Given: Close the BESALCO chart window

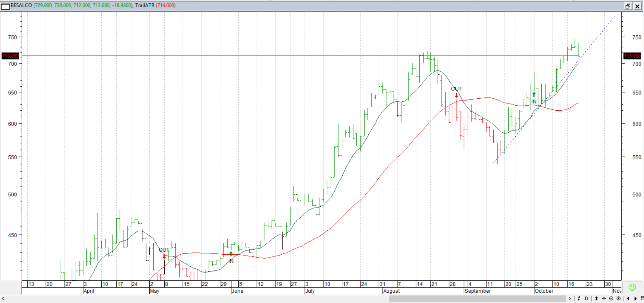Looking at the screenshot, I should (x=637, y=6).
